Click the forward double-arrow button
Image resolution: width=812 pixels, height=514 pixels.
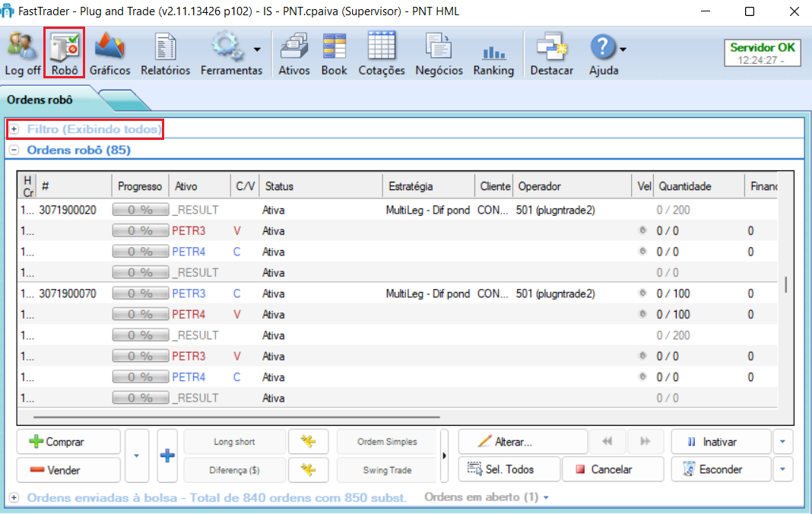pos(645,442)
